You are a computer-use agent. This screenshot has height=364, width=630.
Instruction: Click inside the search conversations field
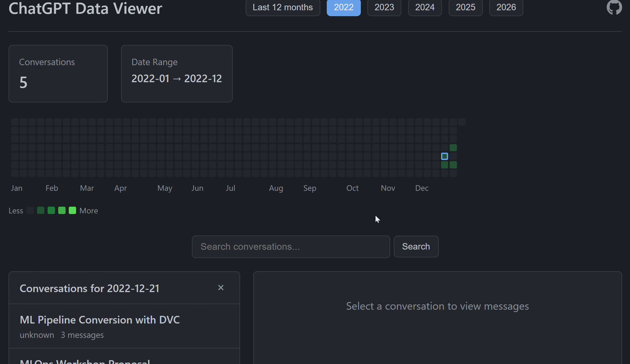[x=290, y=247]
